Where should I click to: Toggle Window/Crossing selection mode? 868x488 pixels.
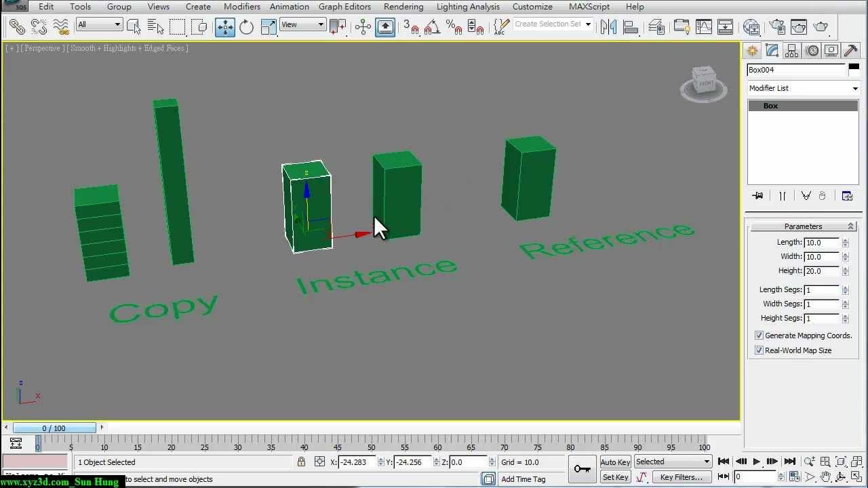(199, 27)
